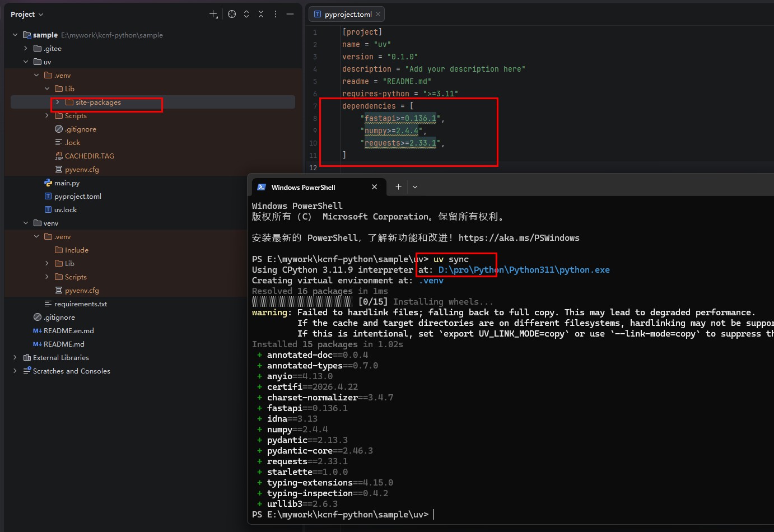Click the readme = "README.md" line
The image size is (774, 532).
point(387,81)
